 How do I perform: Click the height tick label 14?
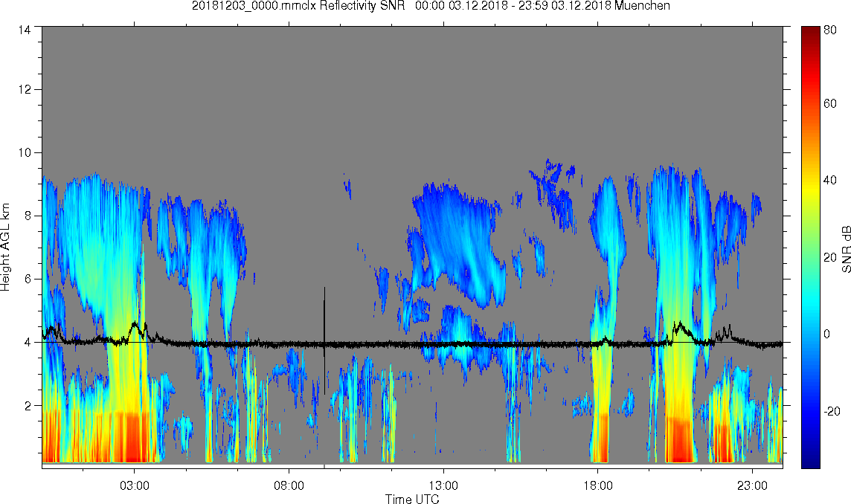pyautogui.click(x=25, y=30)
